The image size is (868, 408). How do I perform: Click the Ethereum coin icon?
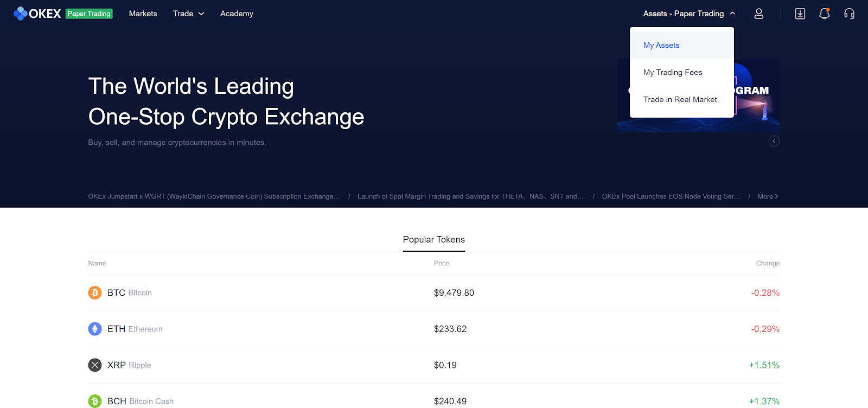click(95, 329)
